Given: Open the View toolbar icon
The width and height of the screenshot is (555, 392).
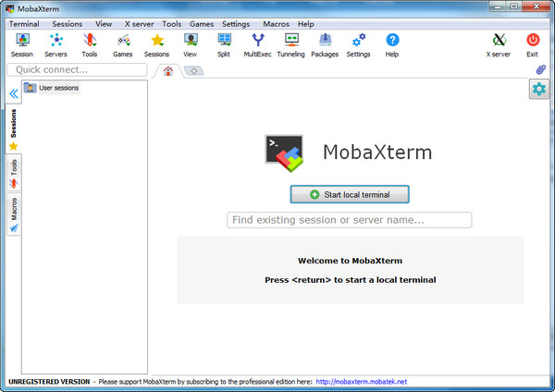Looking at the screenshot, I should tap(191, 45).
